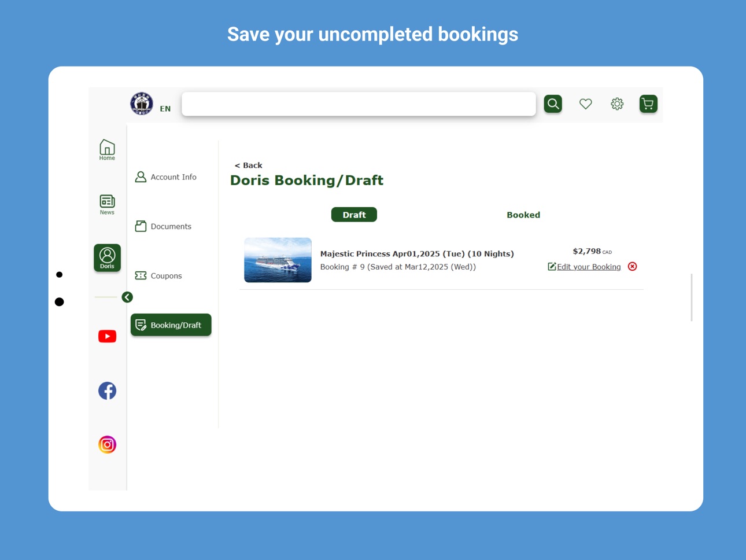The height and width of the screenshot is (560, 746).
Task: Click the Majestic Princess Apr01,2025 booking title
Action: tap(417, 254)
